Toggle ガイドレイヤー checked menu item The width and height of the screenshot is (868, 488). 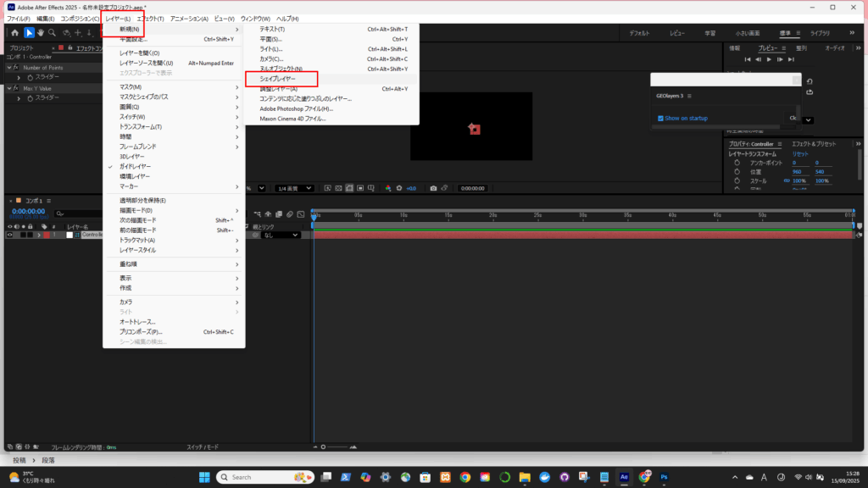(137, 167)
